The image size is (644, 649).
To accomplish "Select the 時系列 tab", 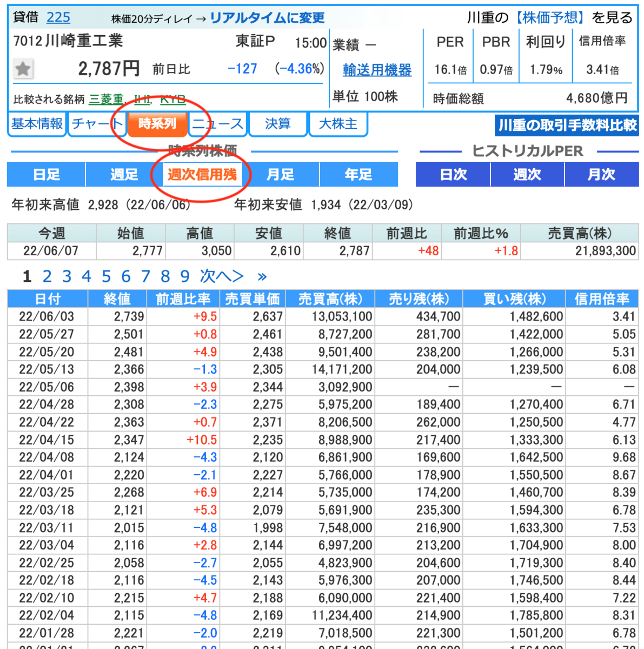I will [157, 124].
